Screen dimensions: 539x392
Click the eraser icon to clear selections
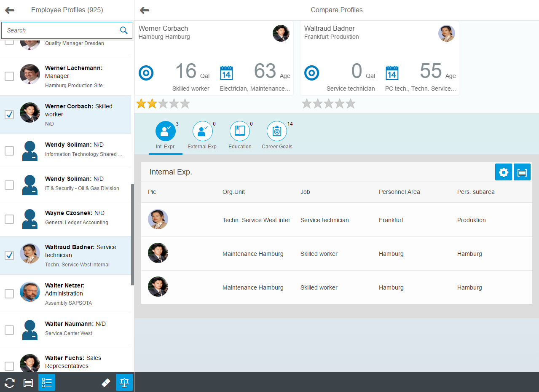pos(106,382)
